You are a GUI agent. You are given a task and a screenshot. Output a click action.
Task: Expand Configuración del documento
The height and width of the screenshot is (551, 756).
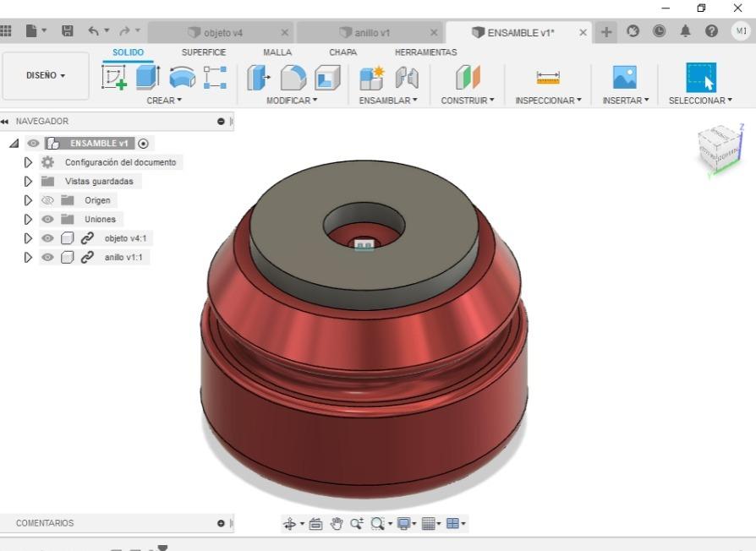click(x=28, y=162)
